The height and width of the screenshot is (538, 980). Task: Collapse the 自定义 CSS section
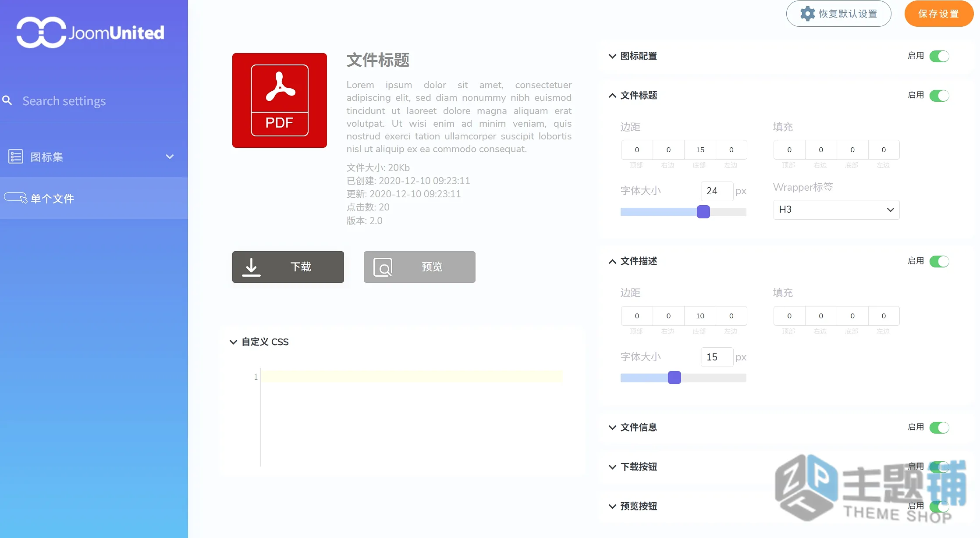(233, 342)
